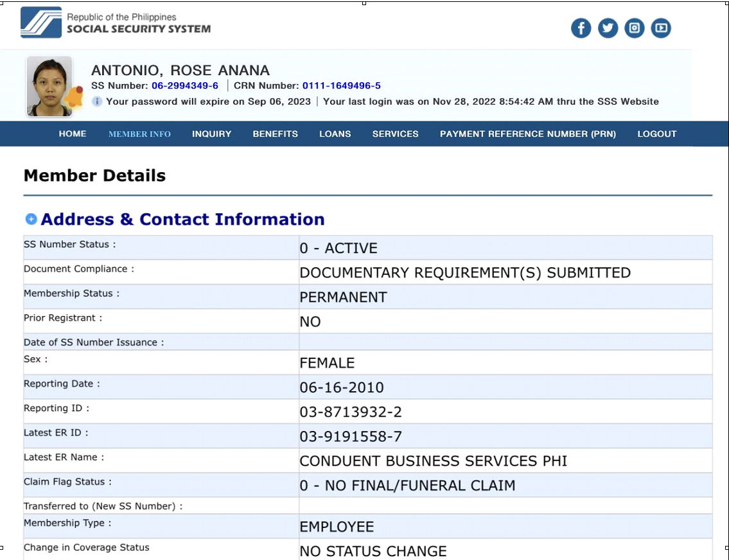This screenshot has width=729, height=560.
Task: Expand Address & Contact Information plus icon
Action: (31, 219)
